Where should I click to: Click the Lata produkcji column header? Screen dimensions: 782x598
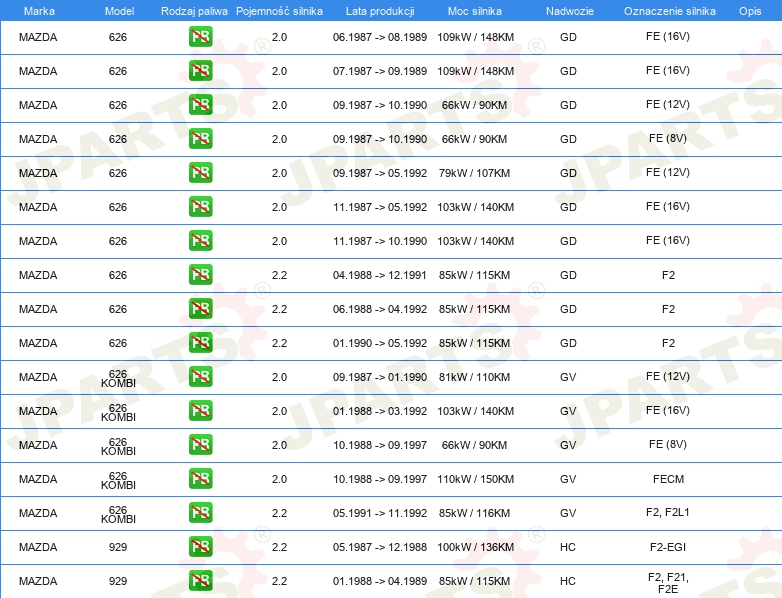tap(380, 11)
